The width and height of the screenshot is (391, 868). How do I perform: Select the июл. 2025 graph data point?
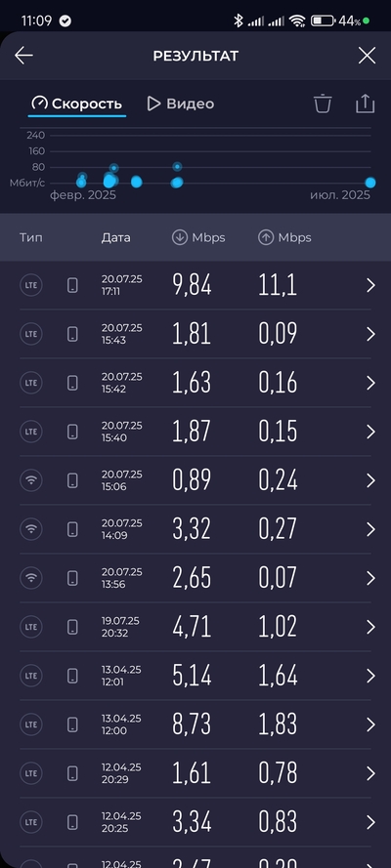[369, 183]
